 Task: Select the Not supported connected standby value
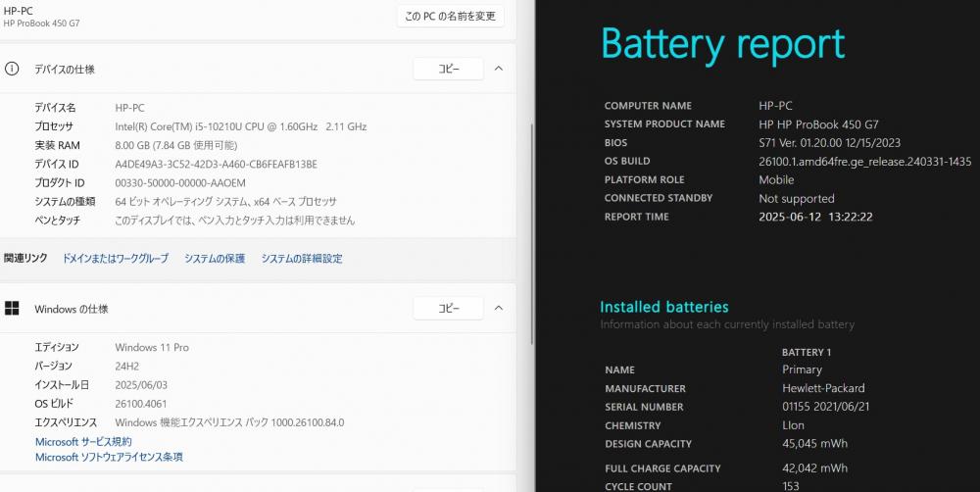tap(796, 198)
